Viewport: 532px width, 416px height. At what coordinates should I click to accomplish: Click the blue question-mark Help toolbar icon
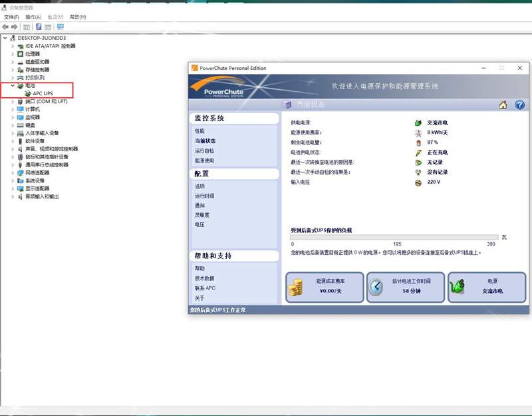click(39, 27)
